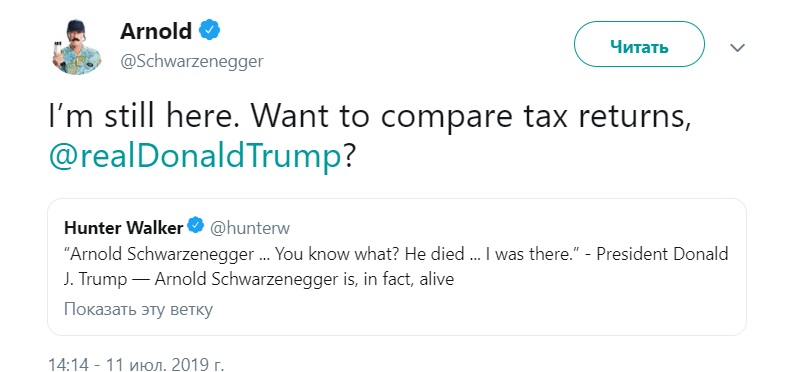Click the Читать follow button
Image resolution: width=792 pixels, height=372 pixels.
pyautogui.click(x=639, y=44)
